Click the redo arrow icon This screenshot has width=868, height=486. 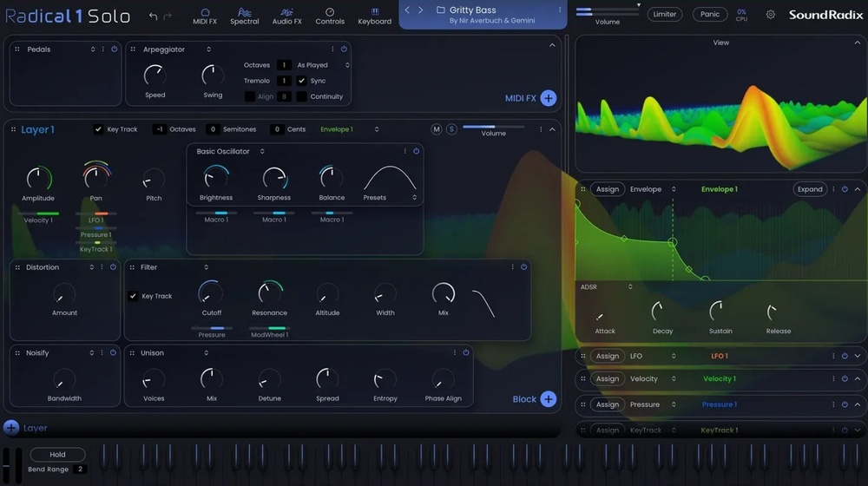[x=168, y=16]
